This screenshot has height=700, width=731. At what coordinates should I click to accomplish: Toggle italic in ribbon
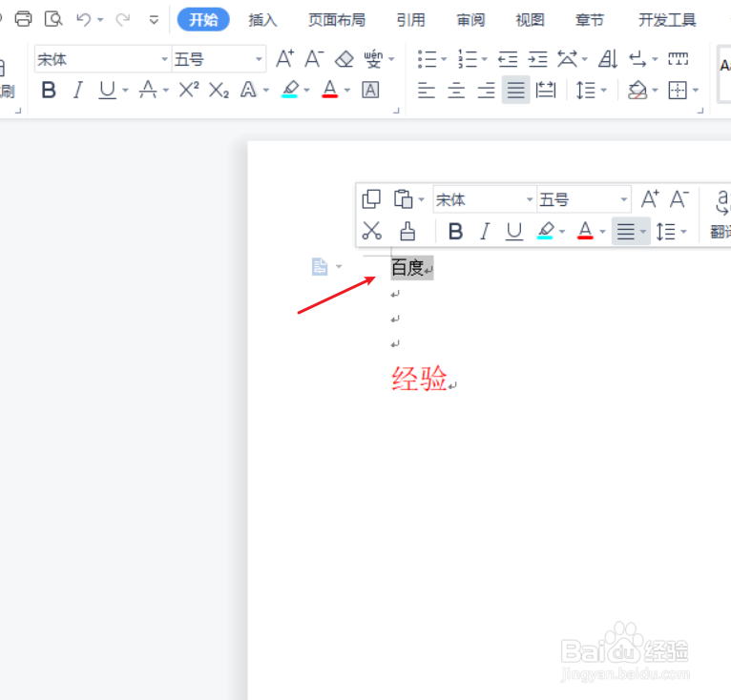tap(78, 90)
